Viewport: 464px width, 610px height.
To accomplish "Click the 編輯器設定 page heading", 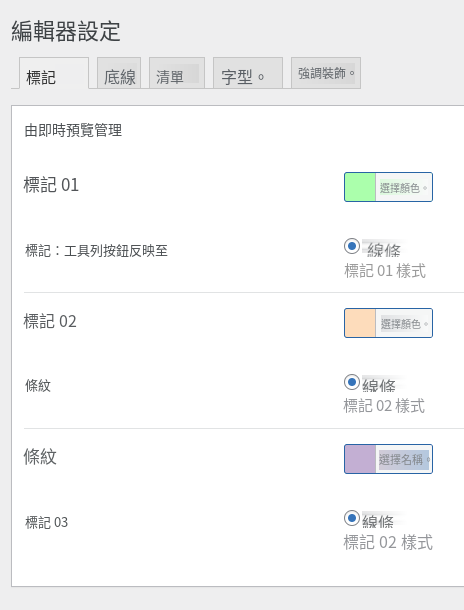I will [x=66, y=31].
